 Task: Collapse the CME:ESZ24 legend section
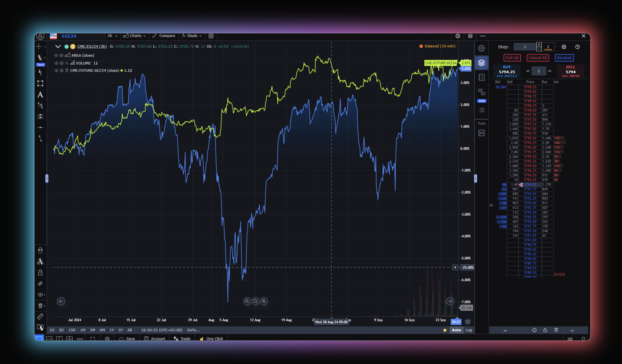(x=58, y=46)
